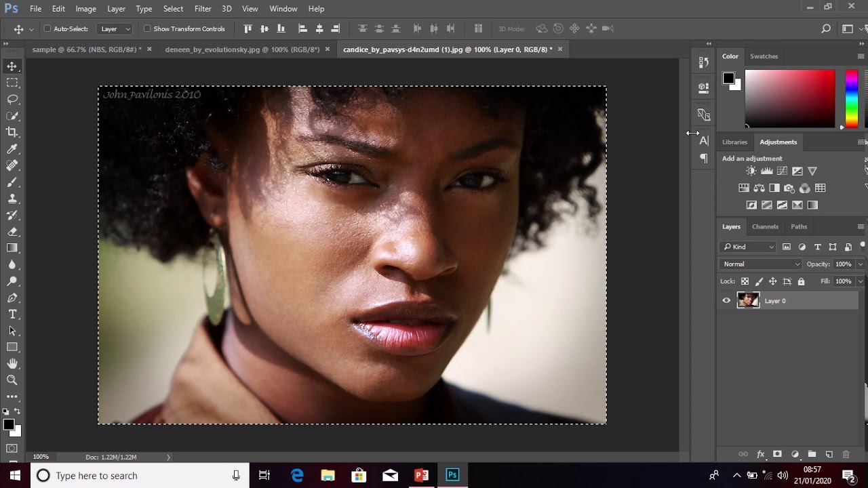Image resolution: width=868 pixels, height=488 pixels.
Task: Enable the Auto-Select checkbox
Action: coord(47,28)
